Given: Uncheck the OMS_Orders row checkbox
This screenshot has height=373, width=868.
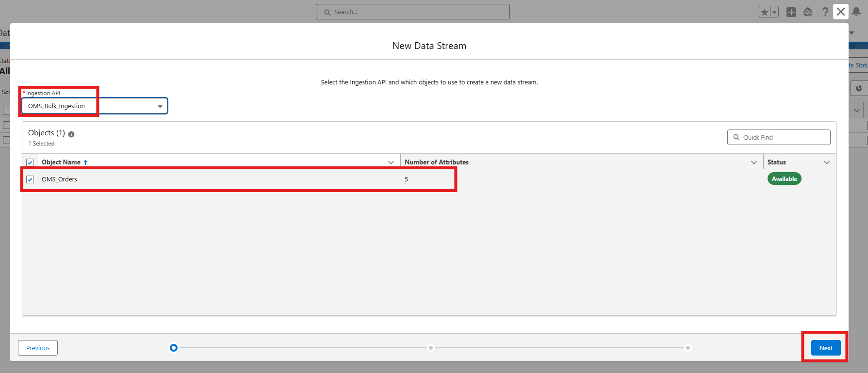Looking at the screenshot, I should (x=30, y=179).
